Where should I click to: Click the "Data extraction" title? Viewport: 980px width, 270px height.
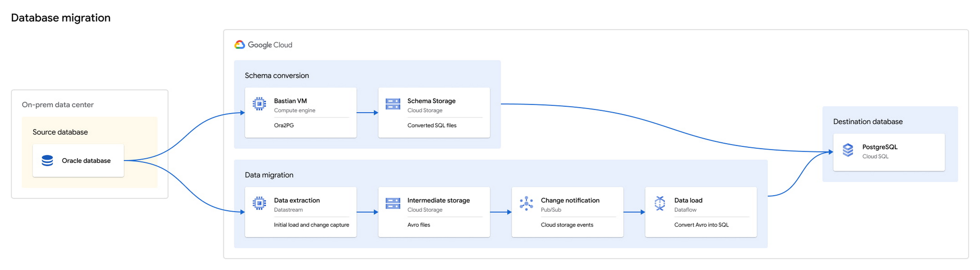tap(297, 201)
